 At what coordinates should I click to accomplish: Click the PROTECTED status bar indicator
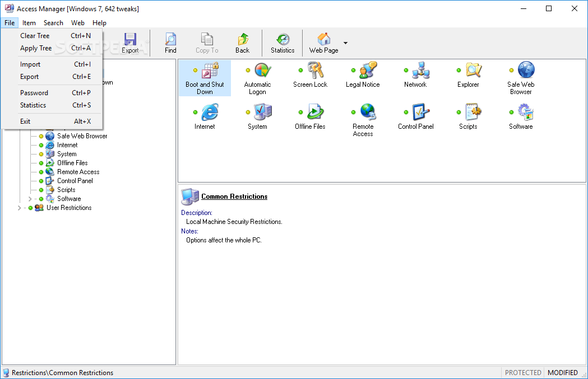coord(523,373)
